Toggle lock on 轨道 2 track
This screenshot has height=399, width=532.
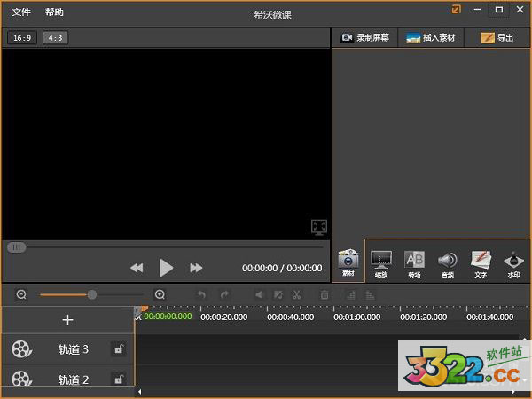[118, 379]
